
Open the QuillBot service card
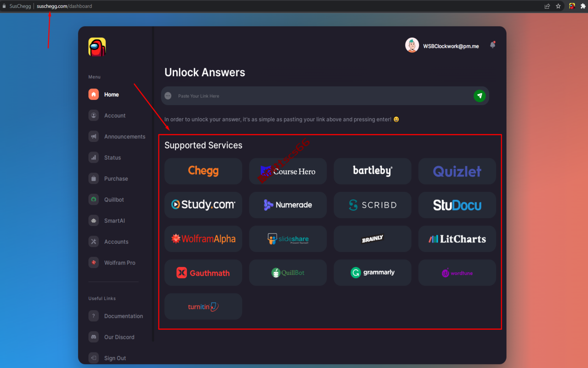coord(288,273)
